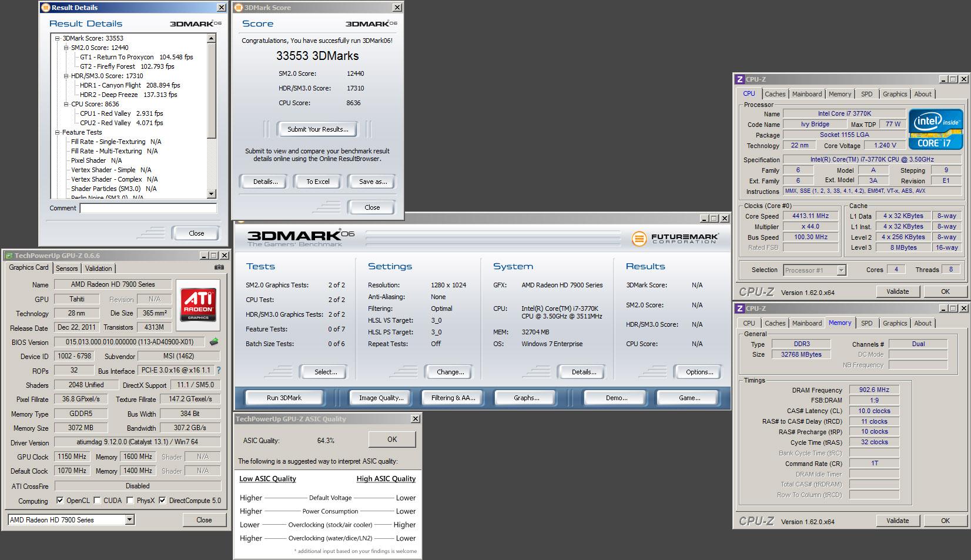This screenshot has height=560, width=971.
Task: Click Close in the GPU-Z window
Action: point(204,520)
